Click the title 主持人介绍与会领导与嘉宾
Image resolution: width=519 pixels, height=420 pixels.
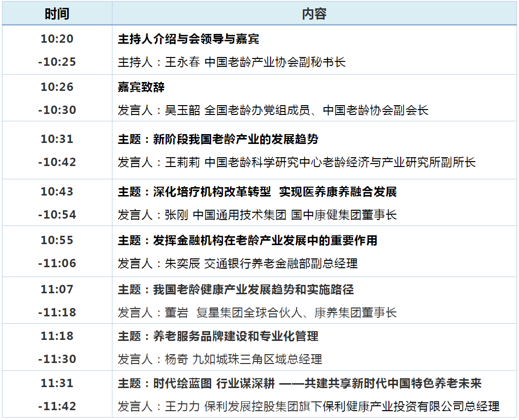pos(189,39)
